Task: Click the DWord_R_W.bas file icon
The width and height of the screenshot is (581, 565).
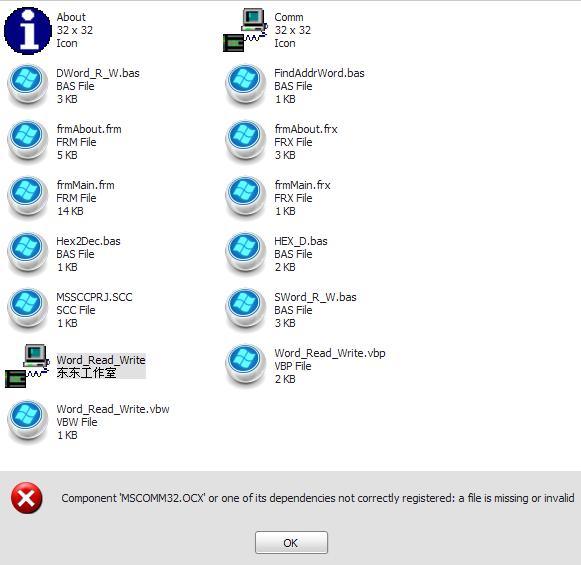Action: coord(28,86)
